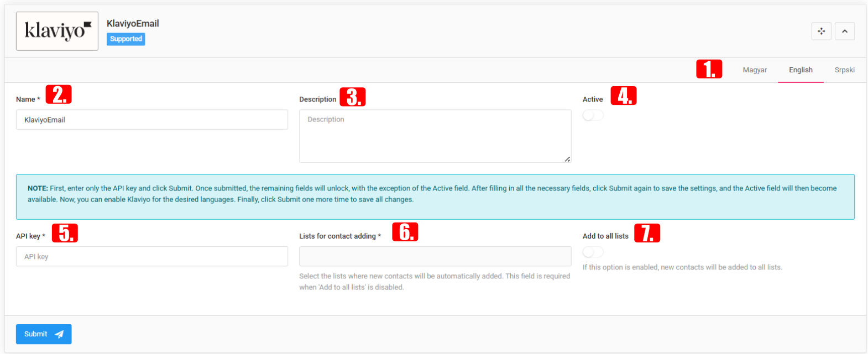Toggle the Active switch

click(593, 115)
